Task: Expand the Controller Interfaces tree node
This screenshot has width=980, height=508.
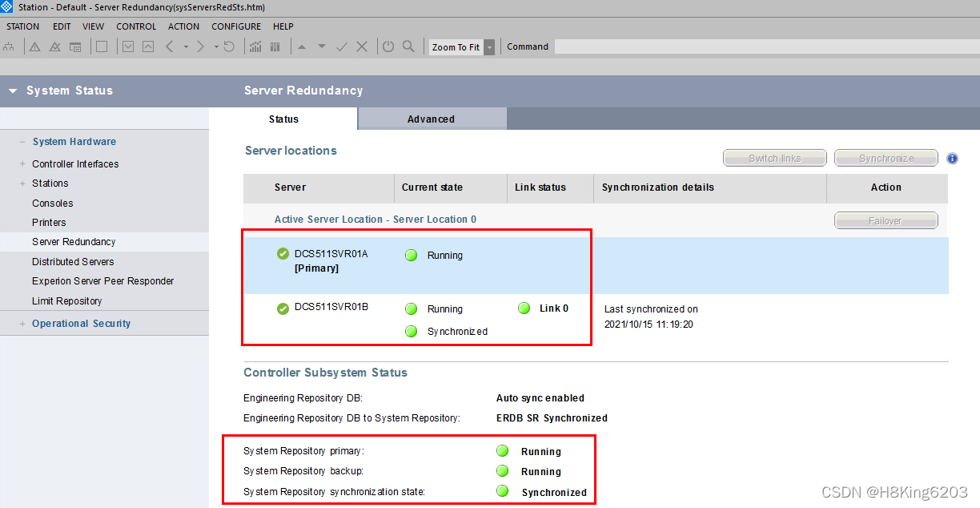Action: 22,164
